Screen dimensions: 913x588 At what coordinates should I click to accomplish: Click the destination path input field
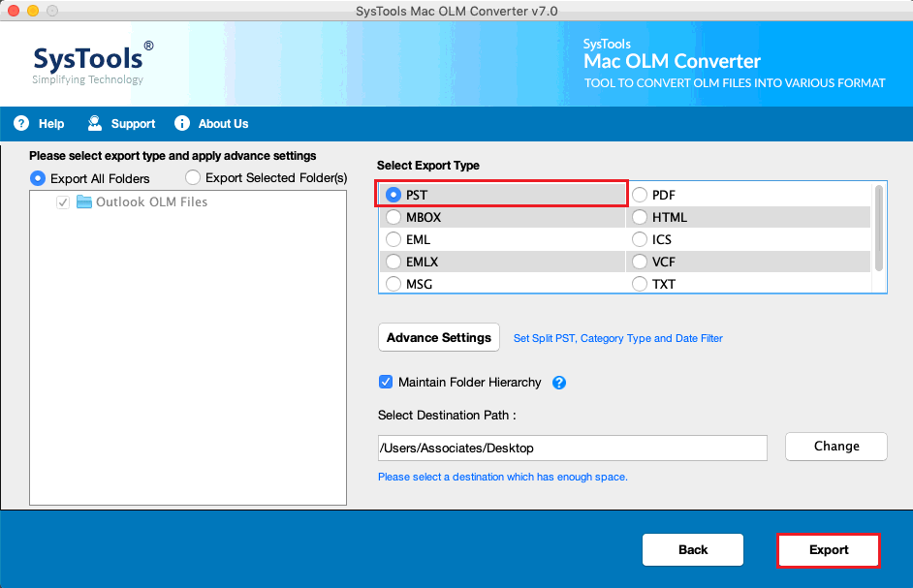(x=573, y=448)
